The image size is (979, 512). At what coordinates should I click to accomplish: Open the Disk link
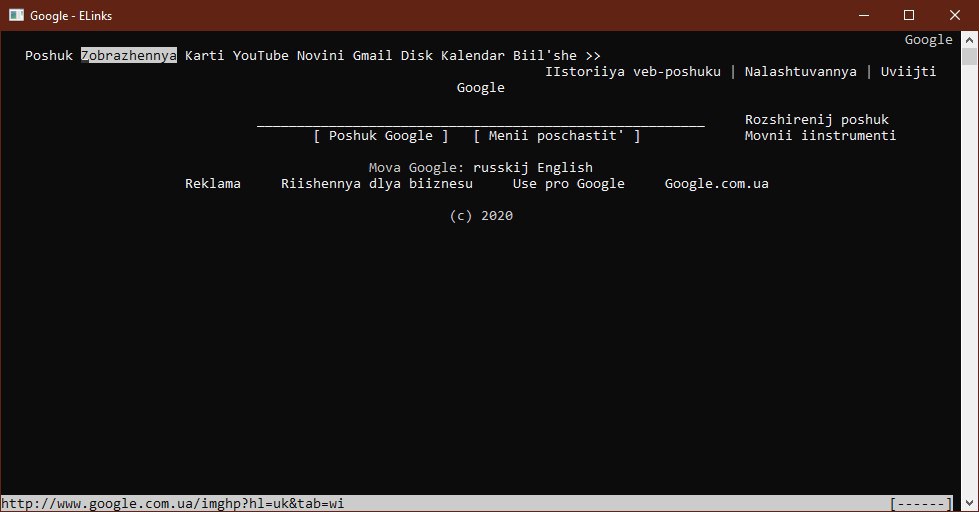(x=416, y=56)
